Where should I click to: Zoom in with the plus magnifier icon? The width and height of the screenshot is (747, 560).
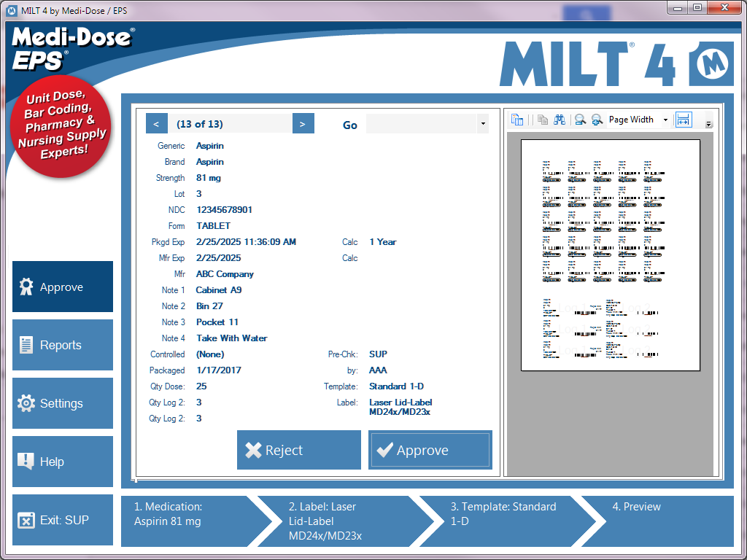point(597,120)
